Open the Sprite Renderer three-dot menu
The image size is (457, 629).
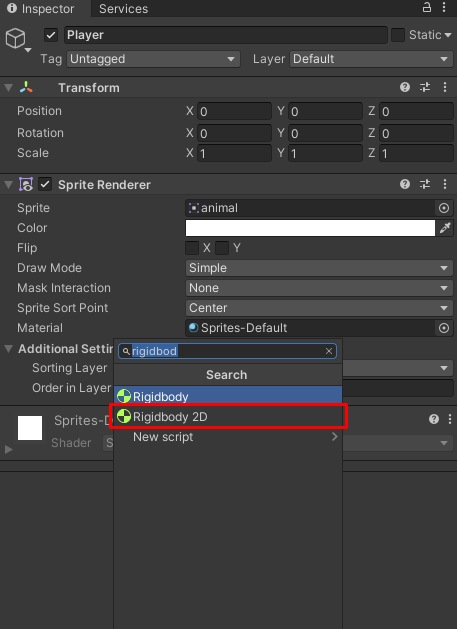coord(445,184)
